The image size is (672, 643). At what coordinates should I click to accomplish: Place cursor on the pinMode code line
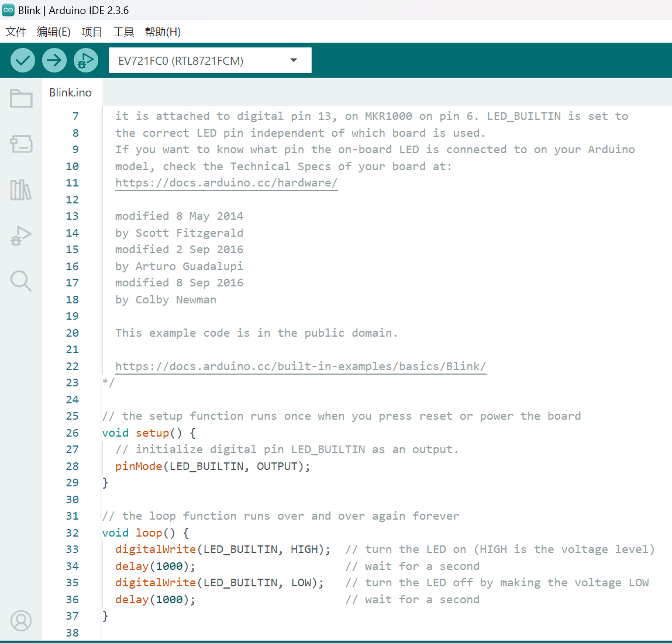pyautogui.click(x=212, y=466)
